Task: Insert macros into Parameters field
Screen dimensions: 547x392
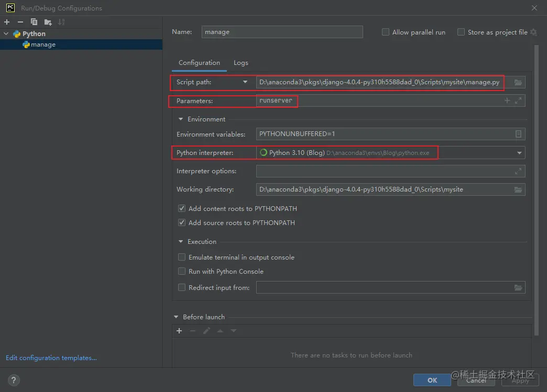Action: click(x=507, y=100)
